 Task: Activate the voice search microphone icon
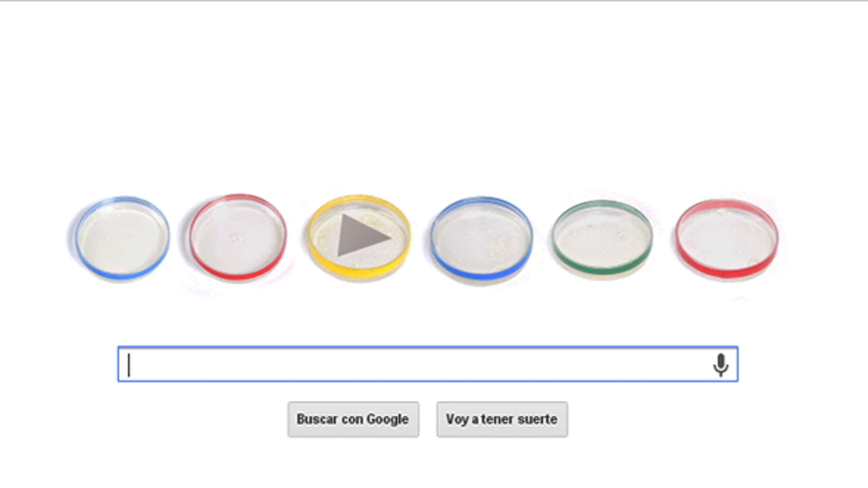point(721,364)
